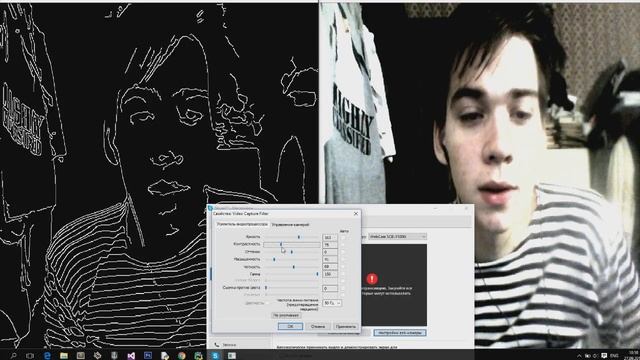Viewport: 640px width, 360px height.
Task: Open the Action Center notifications icon
Action: click(x=604, y=356)
